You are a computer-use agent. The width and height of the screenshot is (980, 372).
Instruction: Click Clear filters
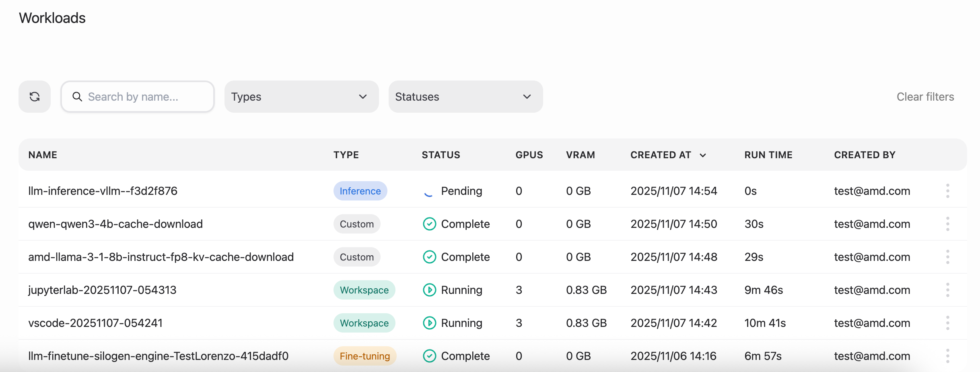pyautogui.click(x=925, y=97)
